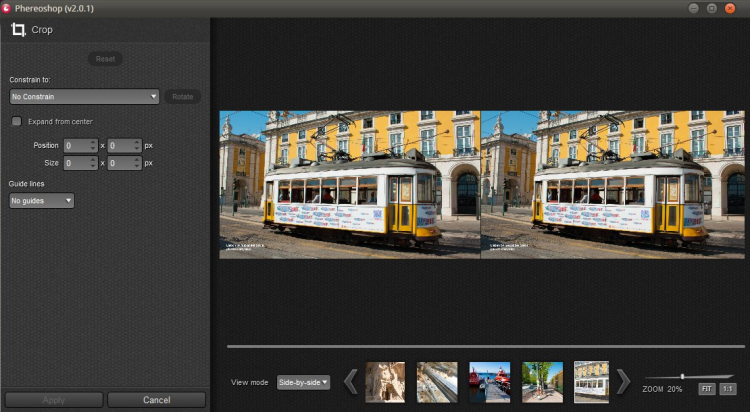Click the Rotate button
The image size is (750, 412).
coord(183,97)
